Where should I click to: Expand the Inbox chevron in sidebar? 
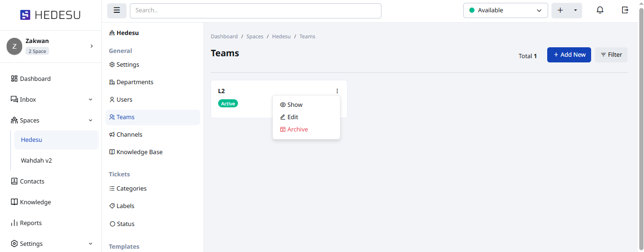point(91,100)
